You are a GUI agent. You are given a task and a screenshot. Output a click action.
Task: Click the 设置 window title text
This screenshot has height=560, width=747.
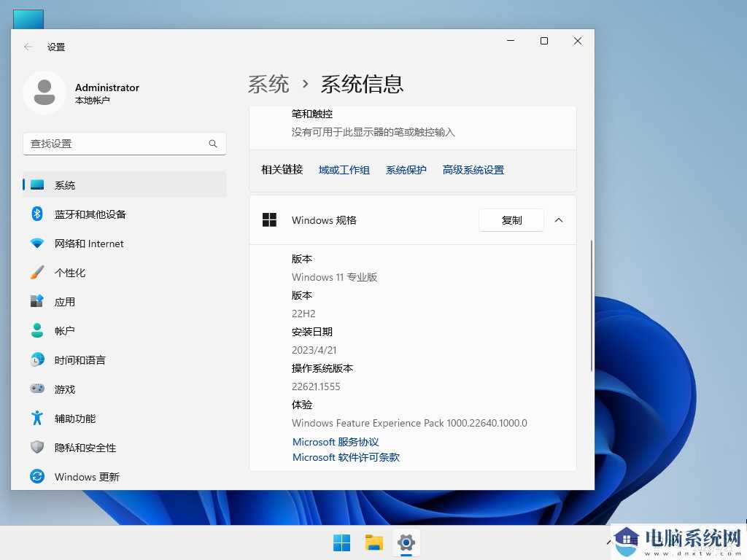coord(56,47)
